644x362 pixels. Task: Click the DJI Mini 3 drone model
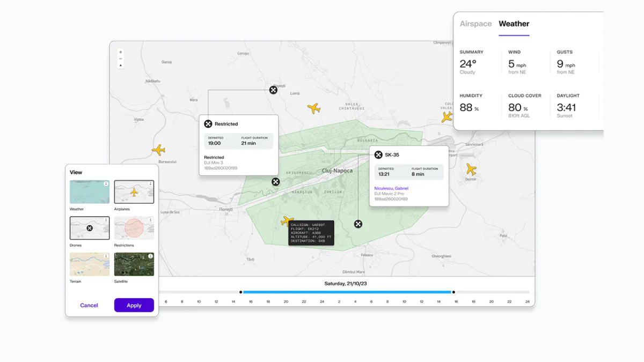[214, 162]
